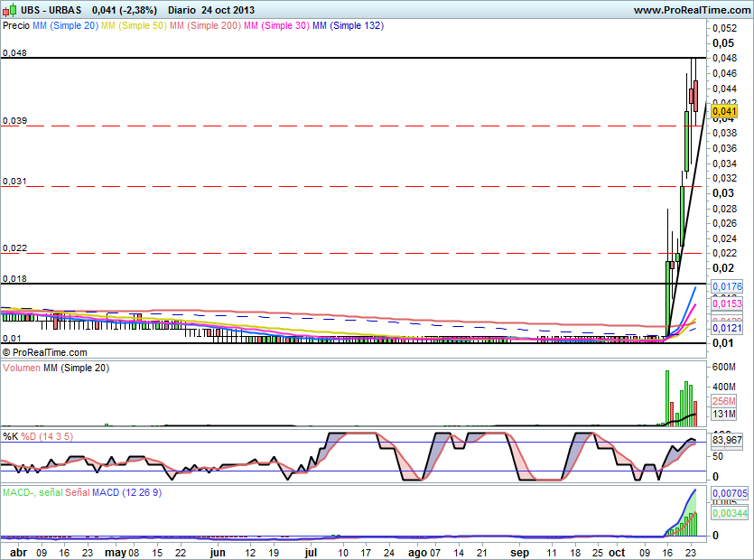Viewport: 754px width, 560px height.
Task: Select the MM (Simple 20) blue legend label
Action: point(65,26)
